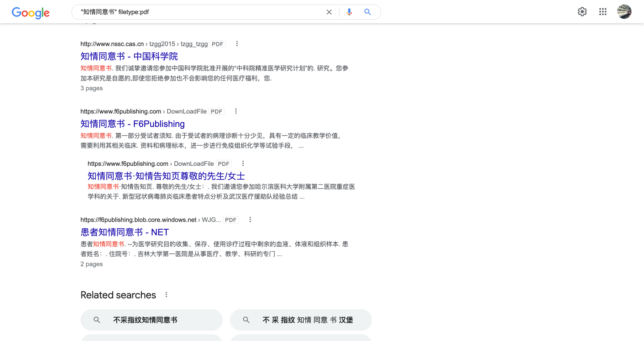This screenshot has height=341, width=644.
Task: Start voice search with microphone icon
Action: pyautogui.click(x=349, y=12)
